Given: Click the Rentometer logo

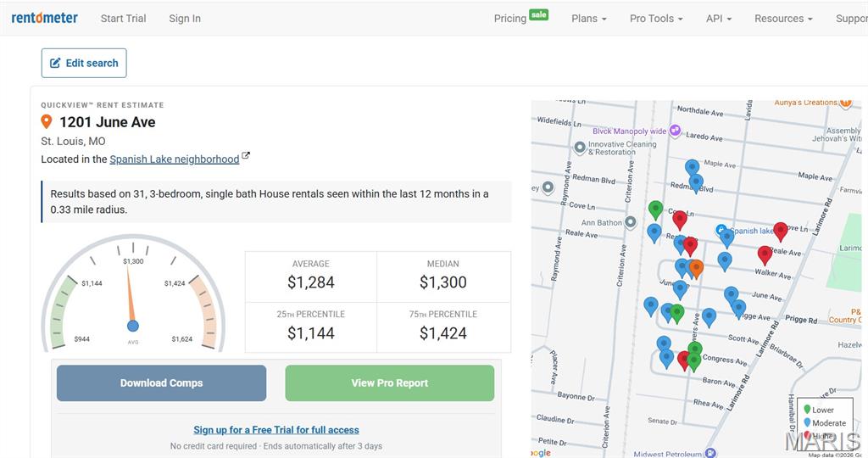Looking at the screenshot, I should tap(44, 18).
